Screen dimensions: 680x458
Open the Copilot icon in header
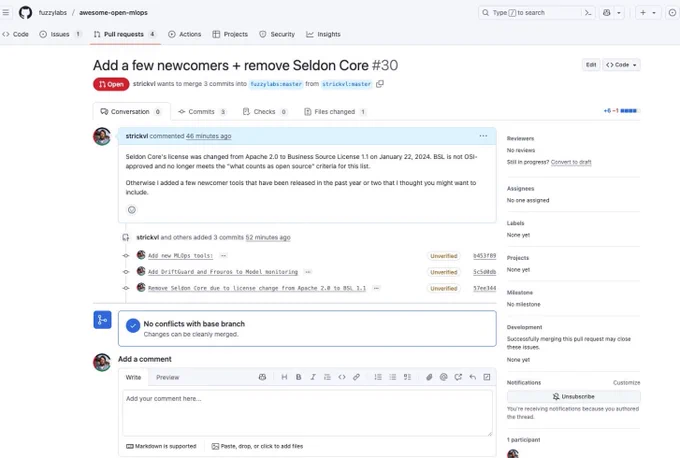pos(607,13)
